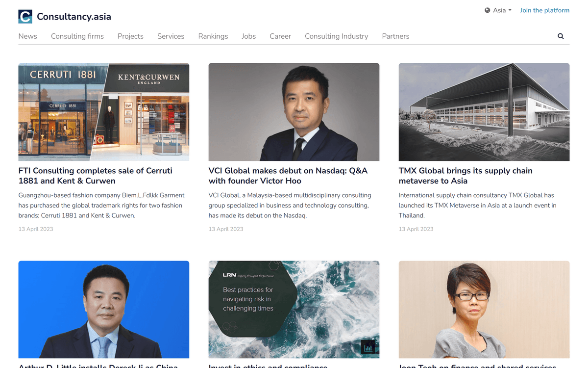Open LRN best practices image thumbnail
The width and height of the screenshot is (588, 368).
click(x=294, y=310)
